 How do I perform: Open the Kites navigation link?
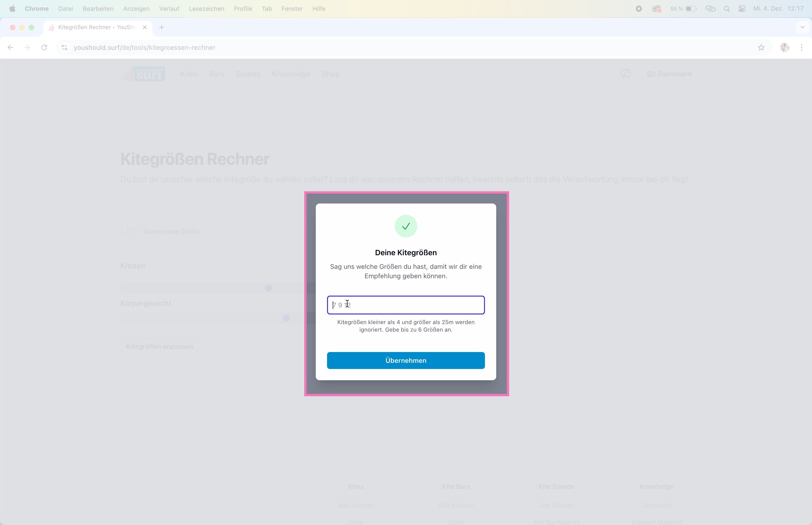tap(189, 74)
